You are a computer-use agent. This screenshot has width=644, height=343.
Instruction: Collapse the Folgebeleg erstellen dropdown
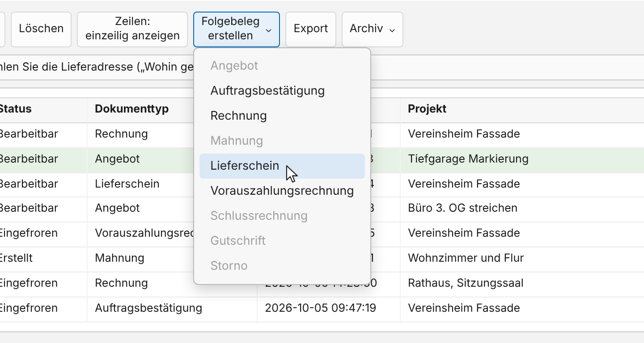click(x=237, y=29)
